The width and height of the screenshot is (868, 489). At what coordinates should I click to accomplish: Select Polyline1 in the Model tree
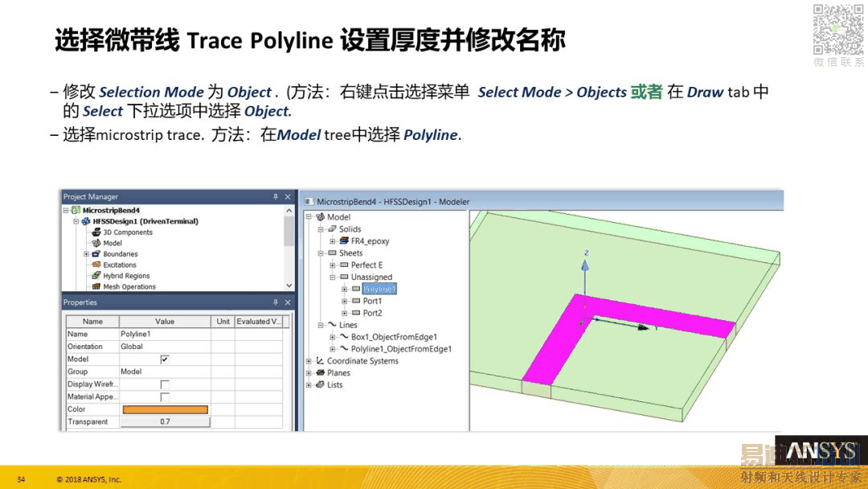point(379,289)
